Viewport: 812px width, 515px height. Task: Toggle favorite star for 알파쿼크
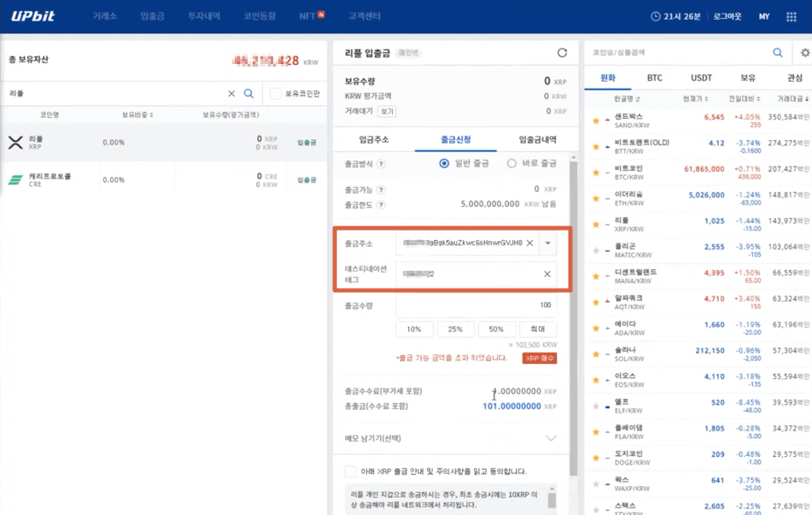[596, 302]
